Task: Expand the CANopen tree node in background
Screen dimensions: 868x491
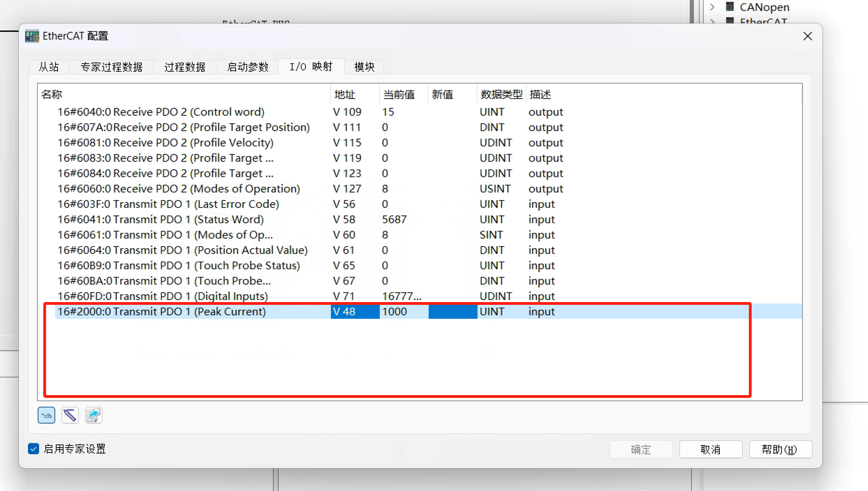Action: 712,7
